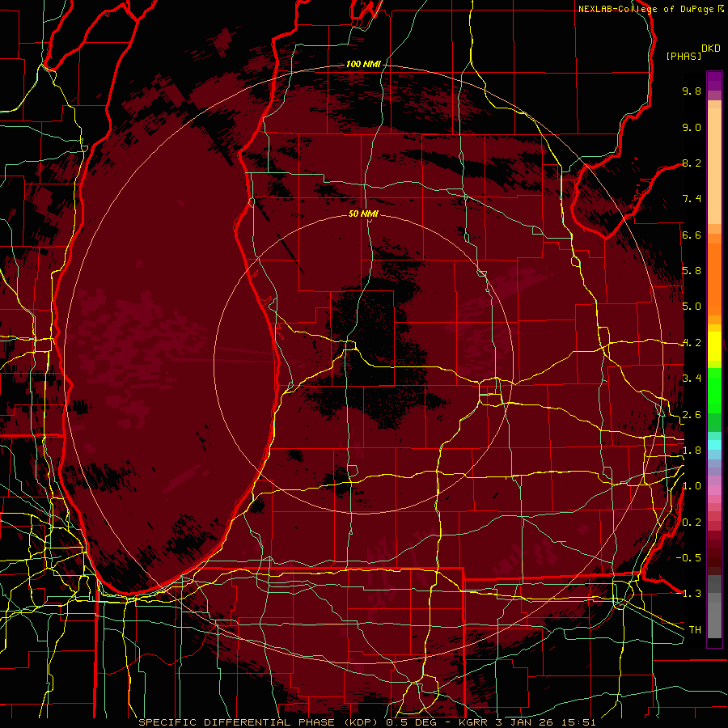728x728 pixels.
Task: Click the 7.4 scale value
Action: 692,199
